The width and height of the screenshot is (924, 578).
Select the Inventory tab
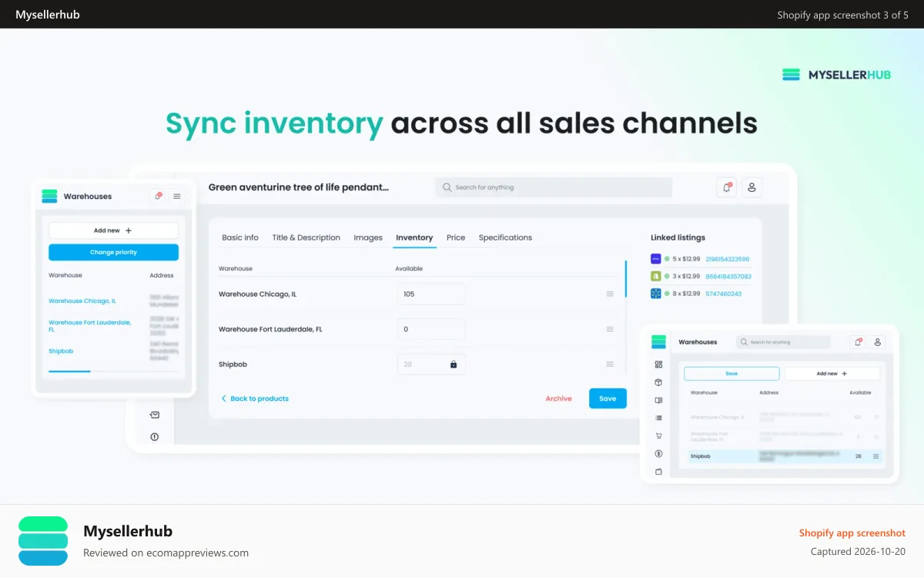point(414,237)
